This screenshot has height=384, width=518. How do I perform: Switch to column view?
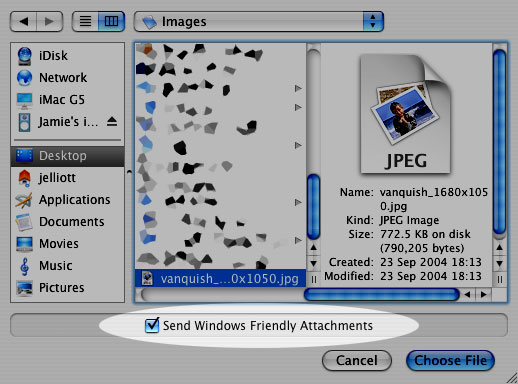[111, 22]
